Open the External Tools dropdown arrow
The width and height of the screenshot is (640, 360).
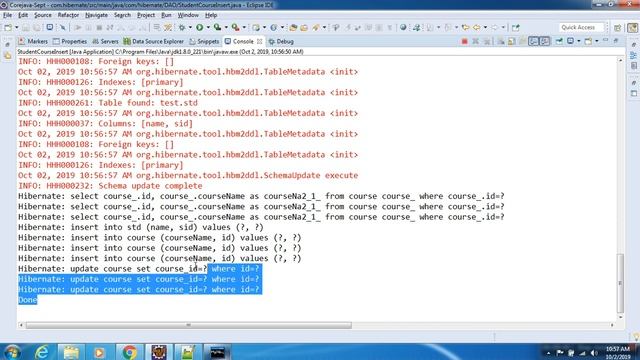tap(244, 27)
